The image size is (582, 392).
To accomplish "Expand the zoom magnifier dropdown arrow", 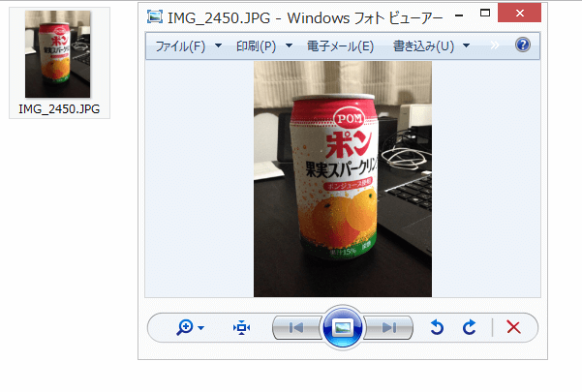I will pyautogui.click(x=200, y=328).
